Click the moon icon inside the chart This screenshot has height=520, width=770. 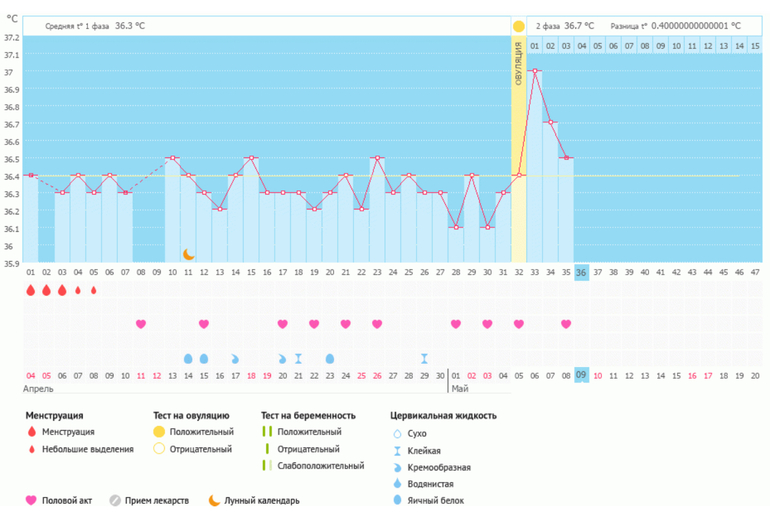click(x=188, y=255)
